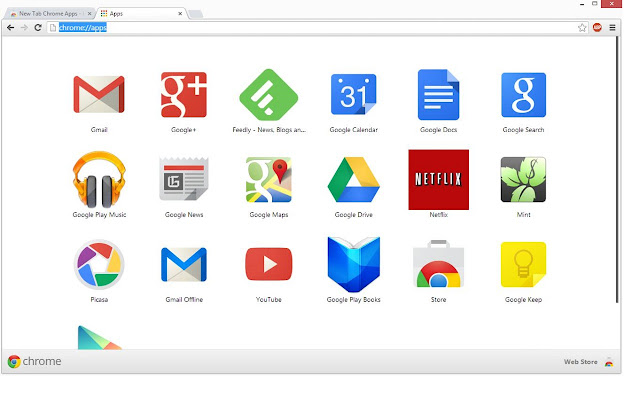Image resolution: width=640 pixels, height=400 pixels.
Task: Click the chrome://apps address bar
Action: click(300, 28)
